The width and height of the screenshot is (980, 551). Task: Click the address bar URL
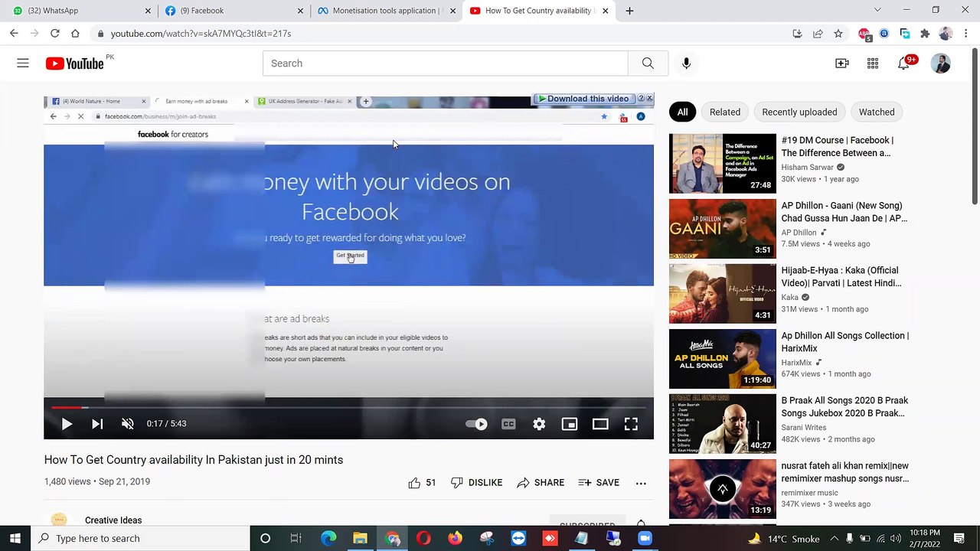(x=201, y=34)
